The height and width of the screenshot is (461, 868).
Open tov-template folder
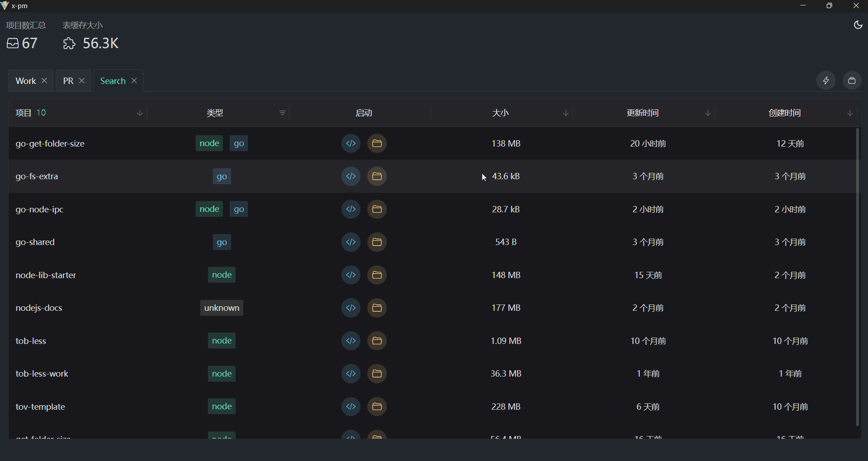[377, 407]
